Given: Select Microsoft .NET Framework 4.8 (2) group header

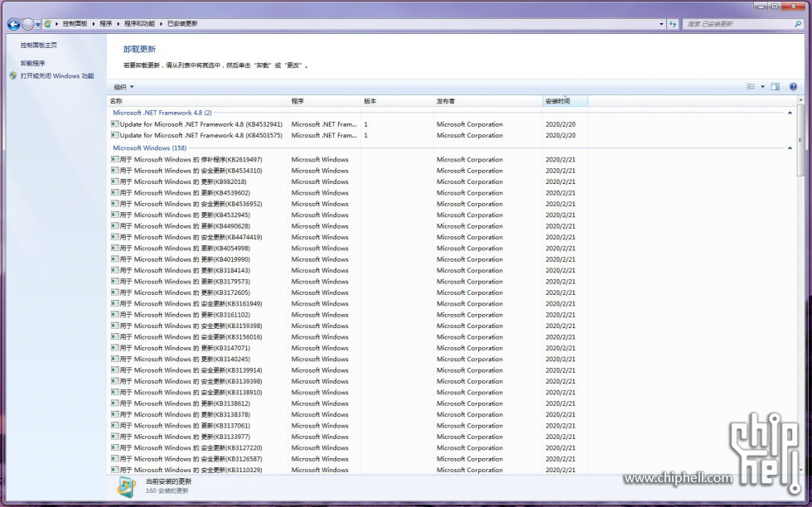Looking at the screenshot, I should (162, 113).
